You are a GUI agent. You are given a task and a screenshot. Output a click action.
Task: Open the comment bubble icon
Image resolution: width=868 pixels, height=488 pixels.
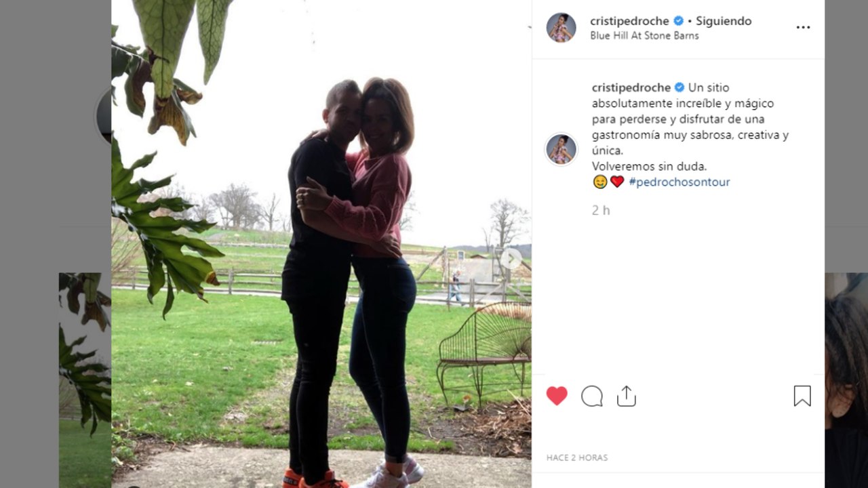pyautogui.click(x=592, y=396)
